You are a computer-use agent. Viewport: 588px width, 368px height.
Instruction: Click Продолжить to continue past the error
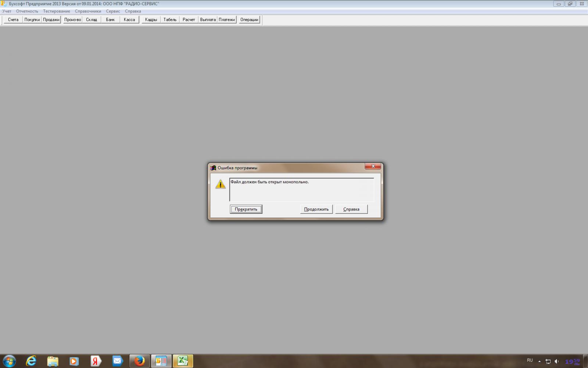(x=316, y=209)
